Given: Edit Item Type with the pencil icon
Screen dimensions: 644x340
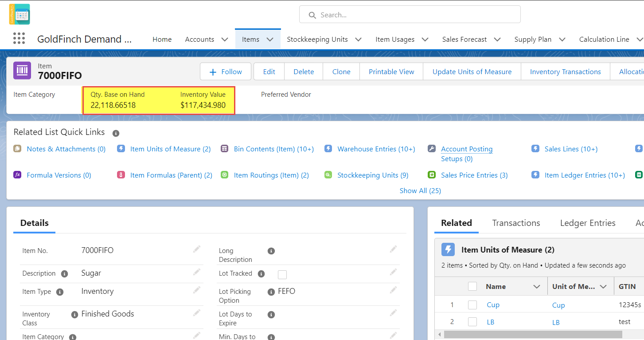Looking at the screenshot, I should (197, 290).
